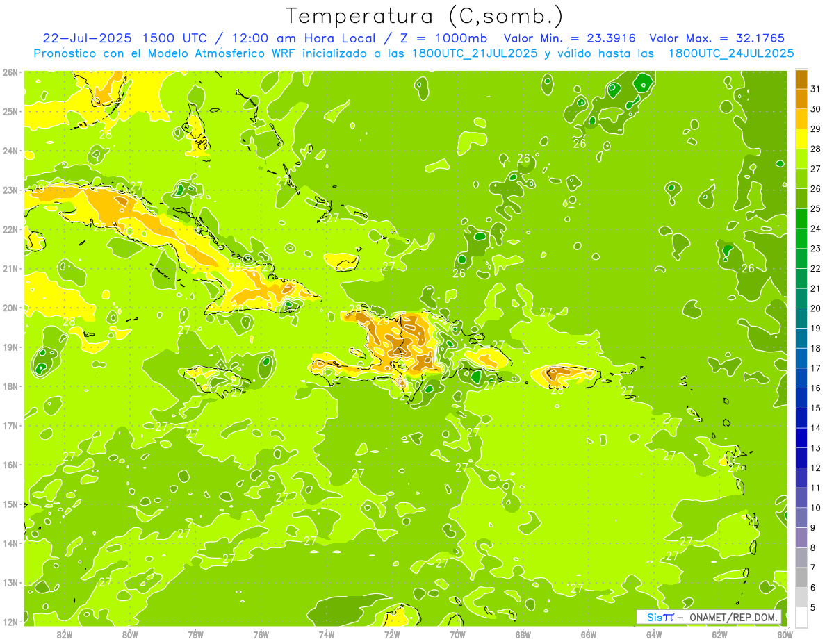Click the legend value label "20"

(x=815, y=308)
